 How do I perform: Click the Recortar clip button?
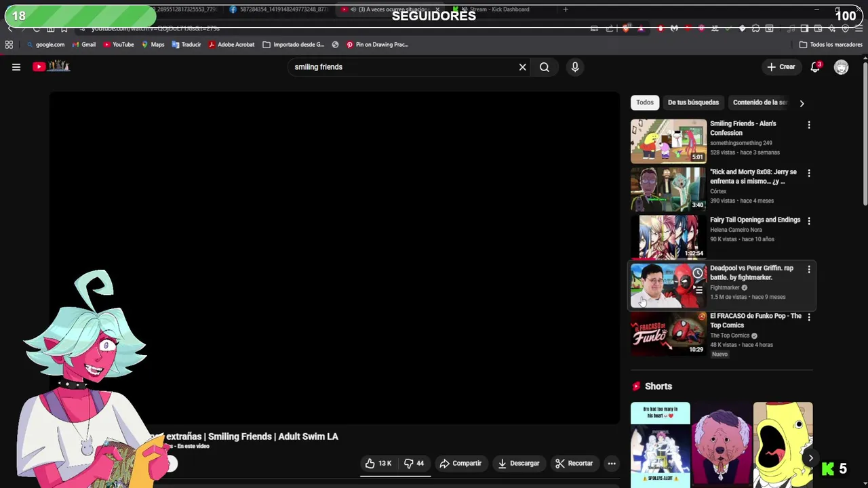pyautogui.click(x=574, y=464)
